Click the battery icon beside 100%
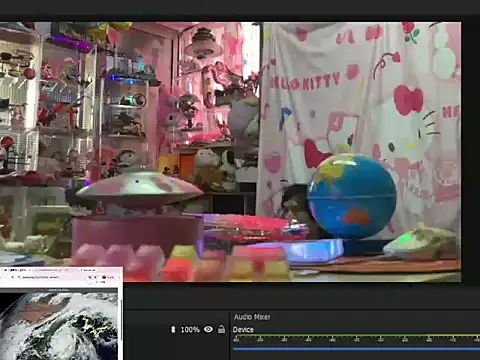This screenshot has width=480, height=360. click(173, 329)
